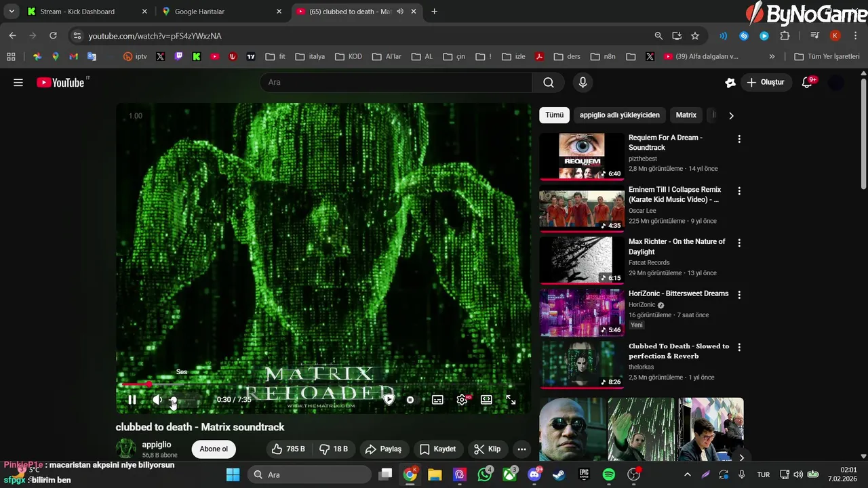Seek using the red video progress bar

323,384
